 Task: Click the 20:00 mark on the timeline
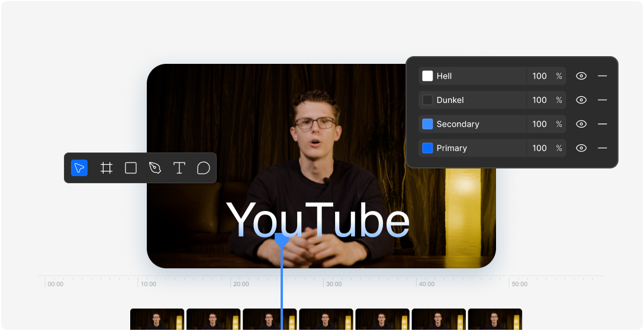click(x=241, y=284)
